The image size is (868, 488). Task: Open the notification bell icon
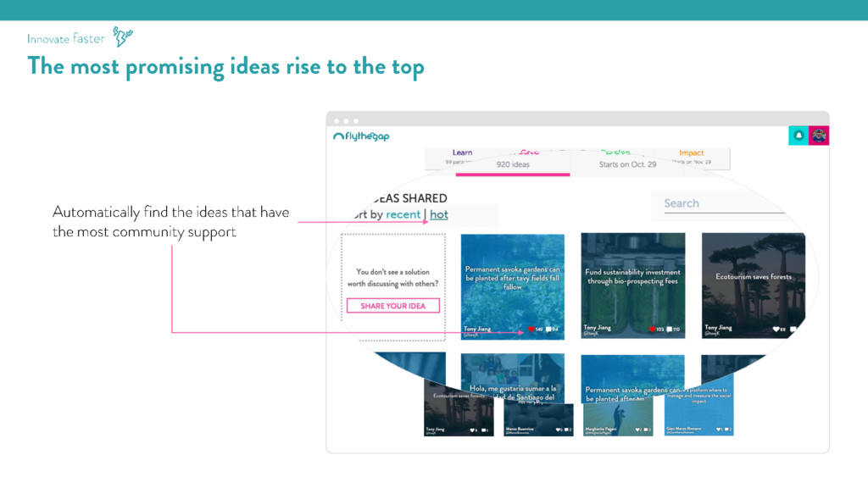click(798, 136)
